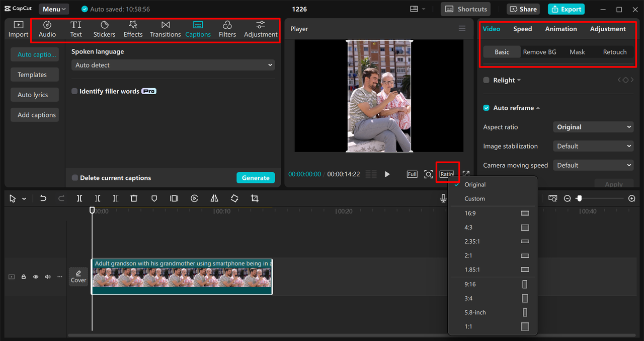
Task: Open the Import media panel
Action: (x=18, y=29)
